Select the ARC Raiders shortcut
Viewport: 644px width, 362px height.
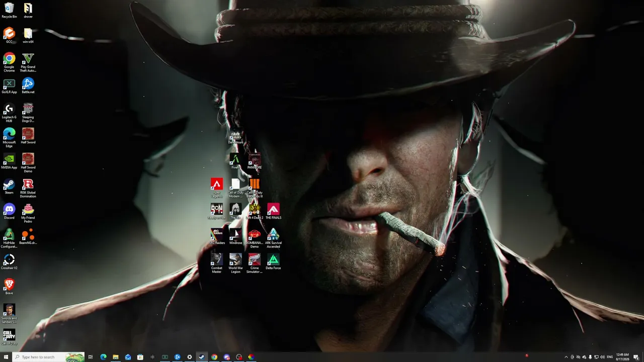217,236
